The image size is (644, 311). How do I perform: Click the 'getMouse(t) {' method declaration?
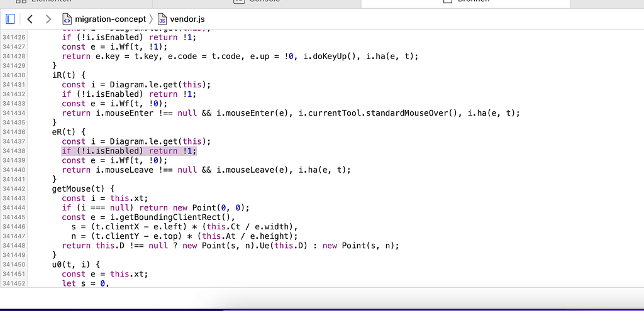pyautogui.click(x=84, y=188)
